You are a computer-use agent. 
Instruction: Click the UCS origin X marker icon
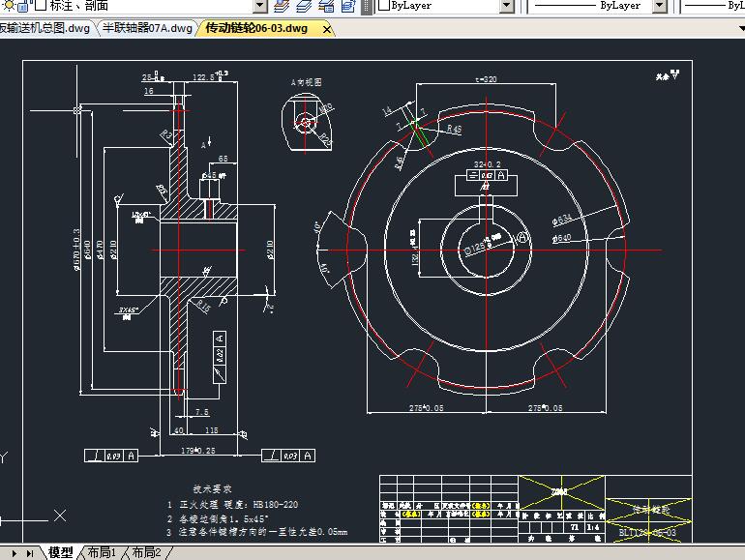click(60, 516)
